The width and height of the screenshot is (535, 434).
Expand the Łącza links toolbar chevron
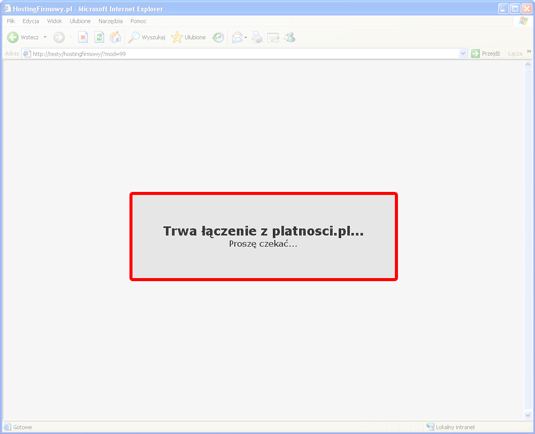point(529,52)
